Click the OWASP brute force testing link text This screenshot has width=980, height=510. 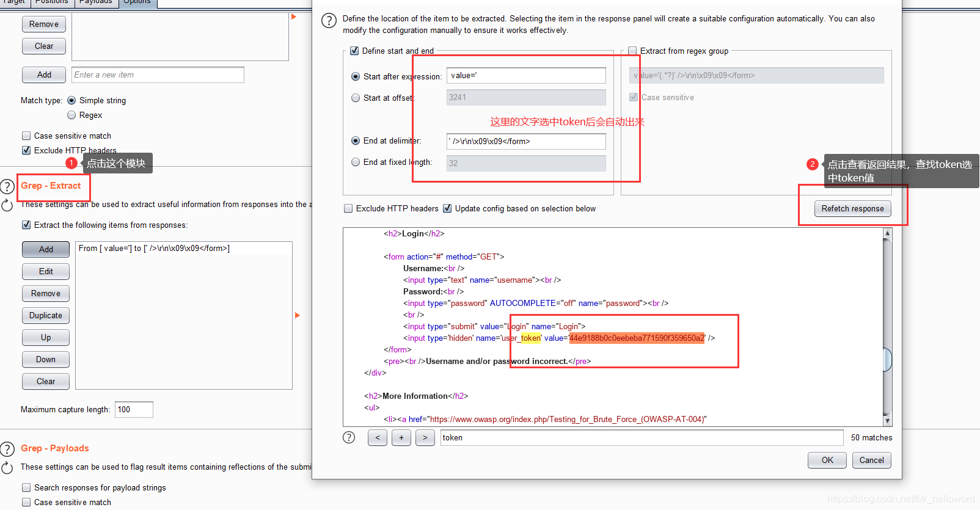tap(568, 419)
